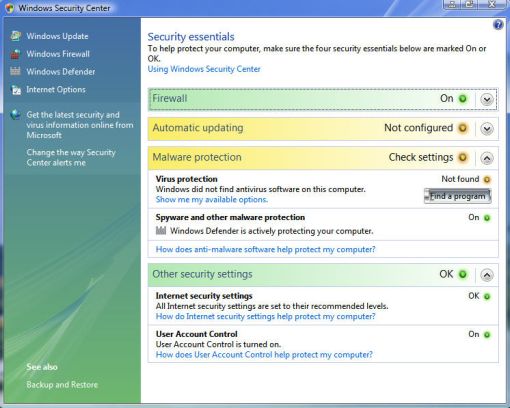Click Show me my available options link

pos(212,200)
